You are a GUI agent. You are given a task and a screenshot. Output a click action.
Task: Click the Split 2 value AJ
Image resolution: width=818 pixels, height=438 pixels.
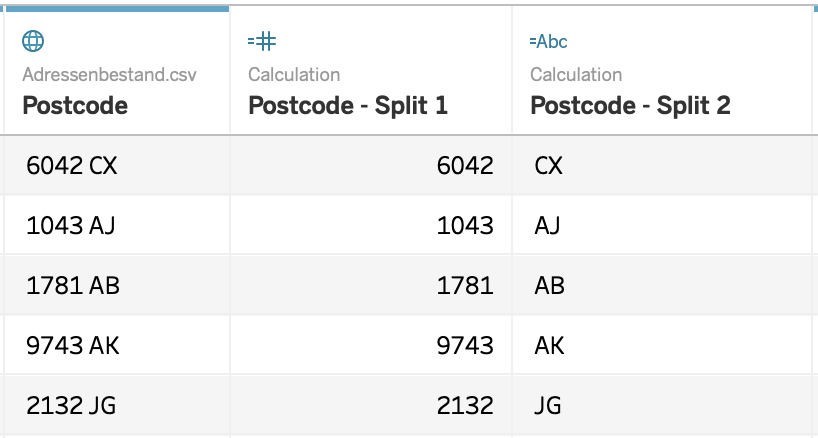pos(548,225)
